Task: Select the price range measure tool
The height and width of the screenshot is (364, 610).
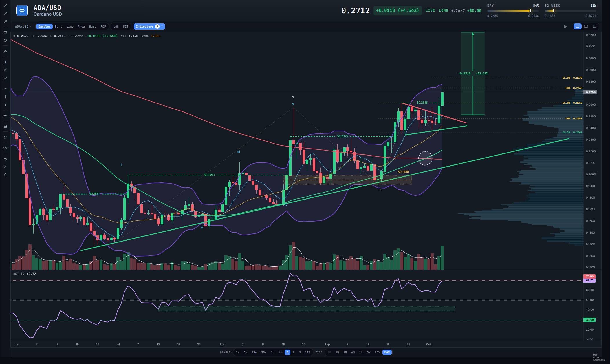Action: tap(5, 62)
